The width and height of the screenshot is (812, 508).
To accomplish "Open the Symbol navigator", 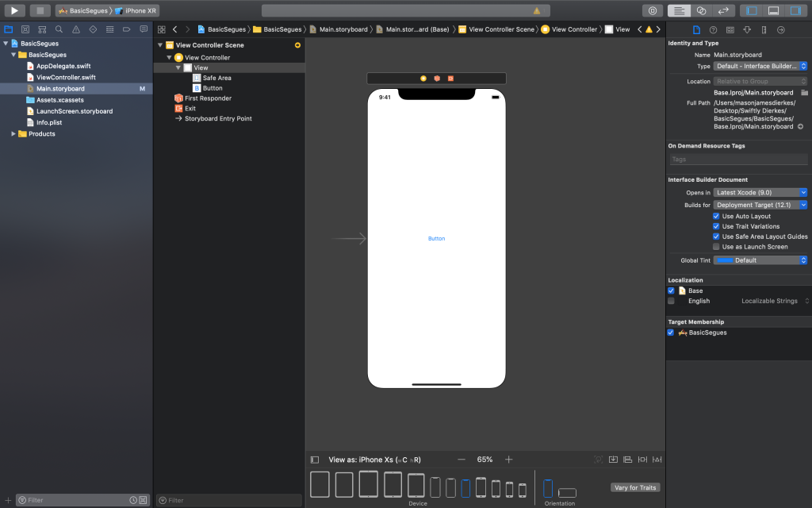I will 43,29.
